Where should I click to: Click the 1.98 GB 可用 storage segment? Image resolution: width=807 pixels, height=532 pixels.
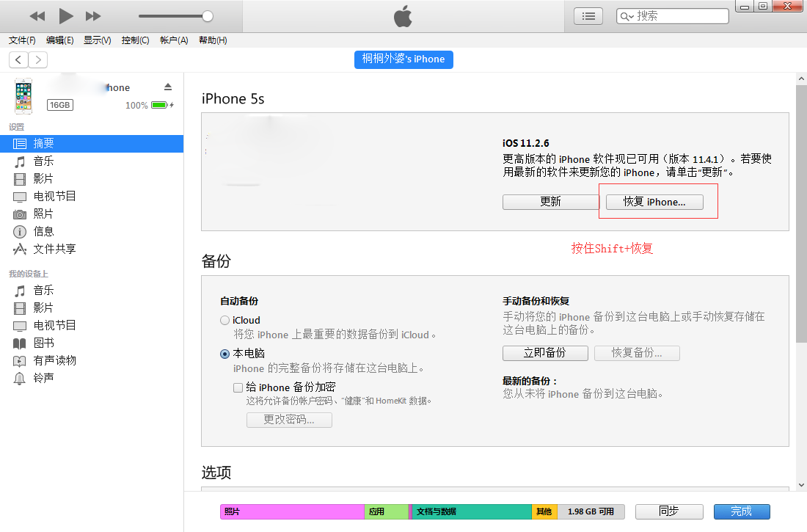(x=591, y=512)
